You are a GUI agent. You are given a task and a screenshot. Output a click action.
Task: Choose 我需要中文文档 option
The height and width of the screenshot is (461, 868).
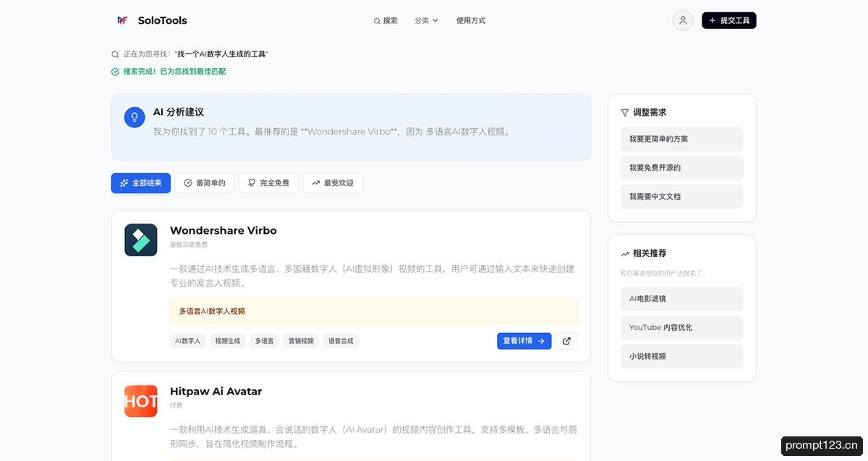(682, 197)
